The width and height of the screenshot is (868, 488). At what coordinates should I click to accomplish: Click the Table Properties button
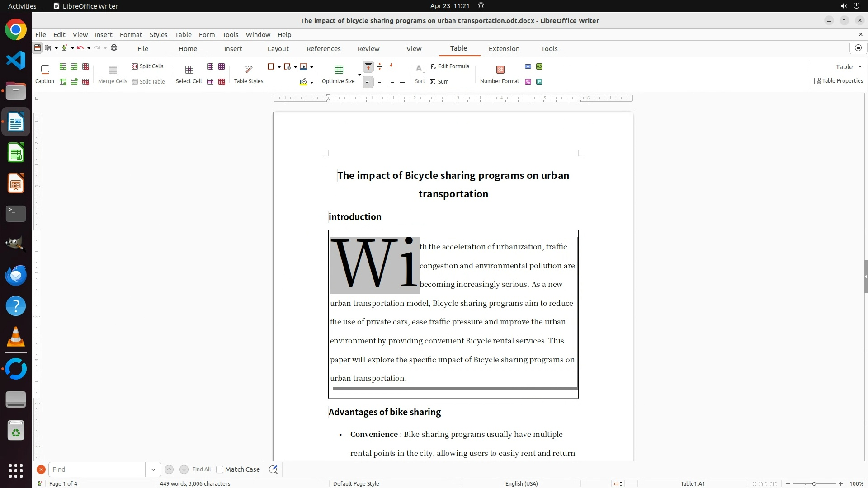(839, 81)
